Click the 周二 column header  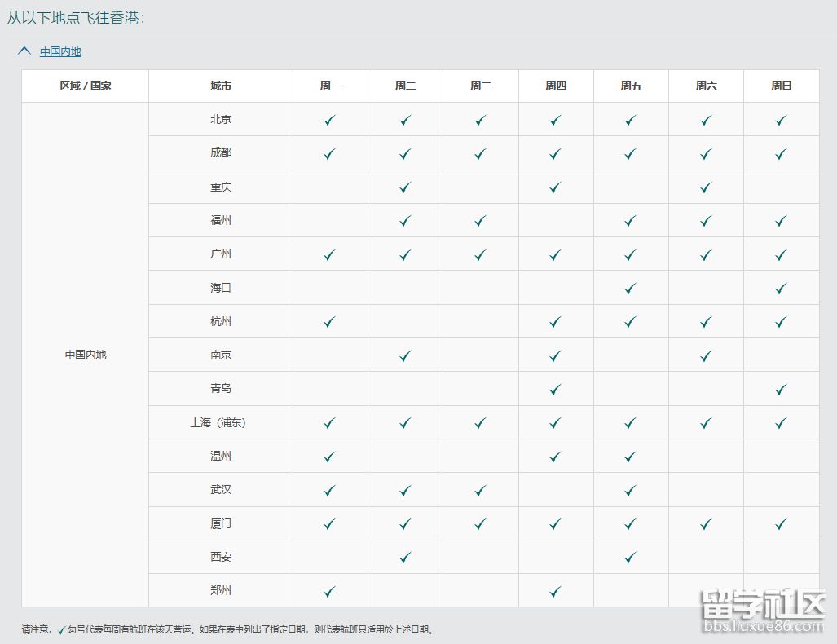pos(405,86)
